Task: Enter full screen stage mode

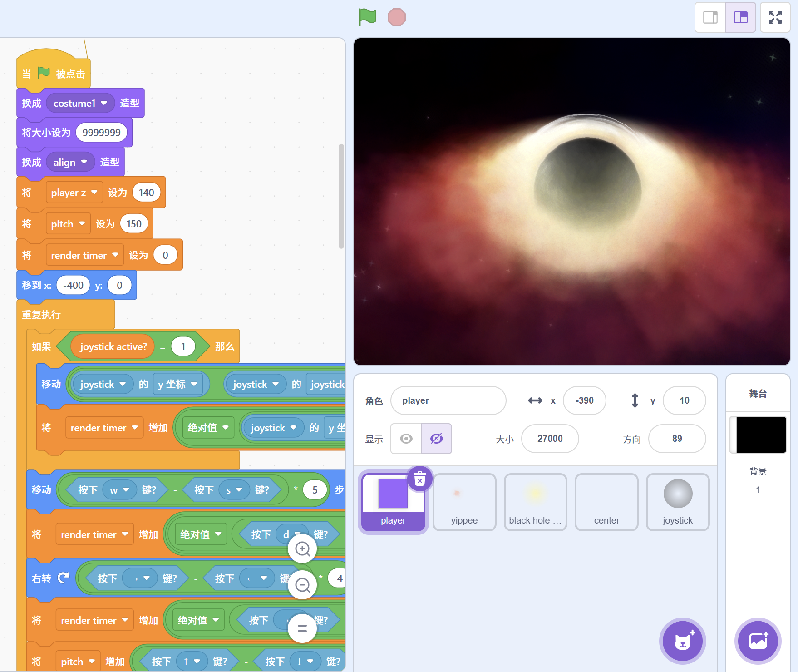Action: pos(775,17)
